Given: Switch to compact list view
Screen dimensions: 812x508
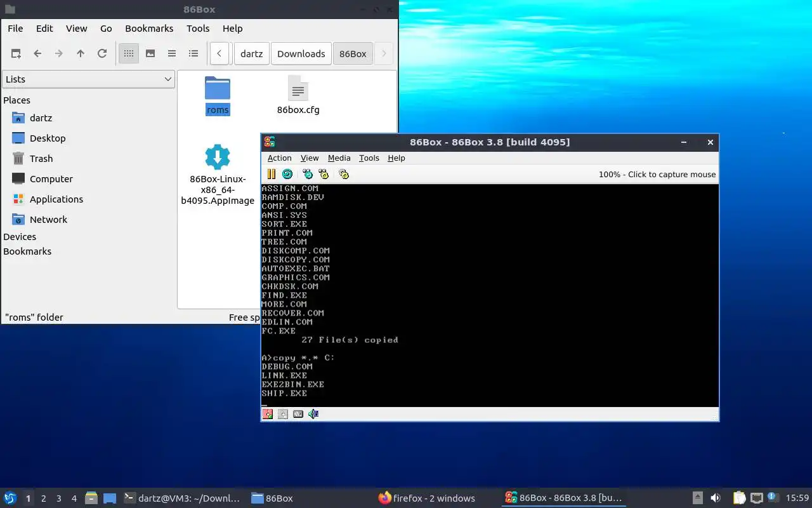Looking at the screenshot, I should pyautogui.click(x=172, y=54).
